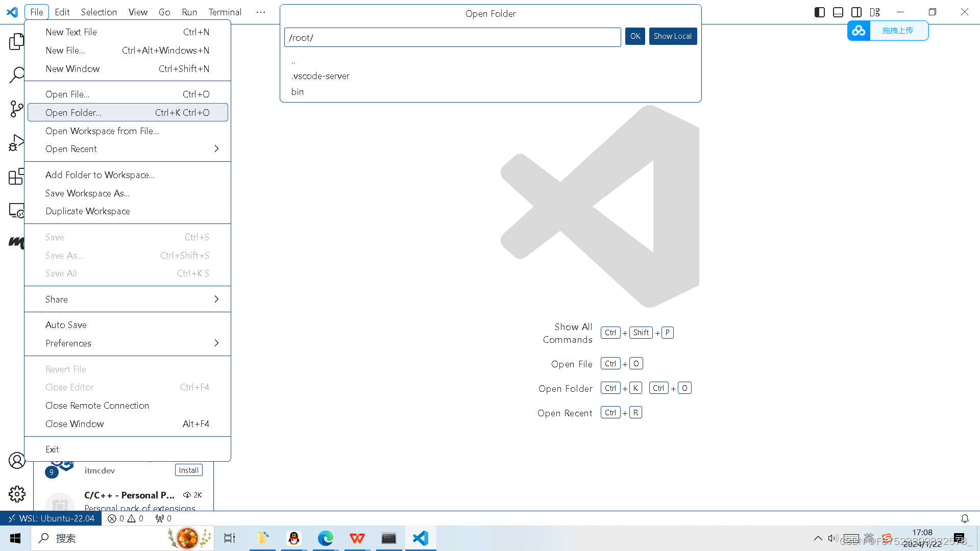The width and height of the screenshot is (980, 551).
Task: Click Show Local button in Open Folder dialog
Action: click(672, 36)
